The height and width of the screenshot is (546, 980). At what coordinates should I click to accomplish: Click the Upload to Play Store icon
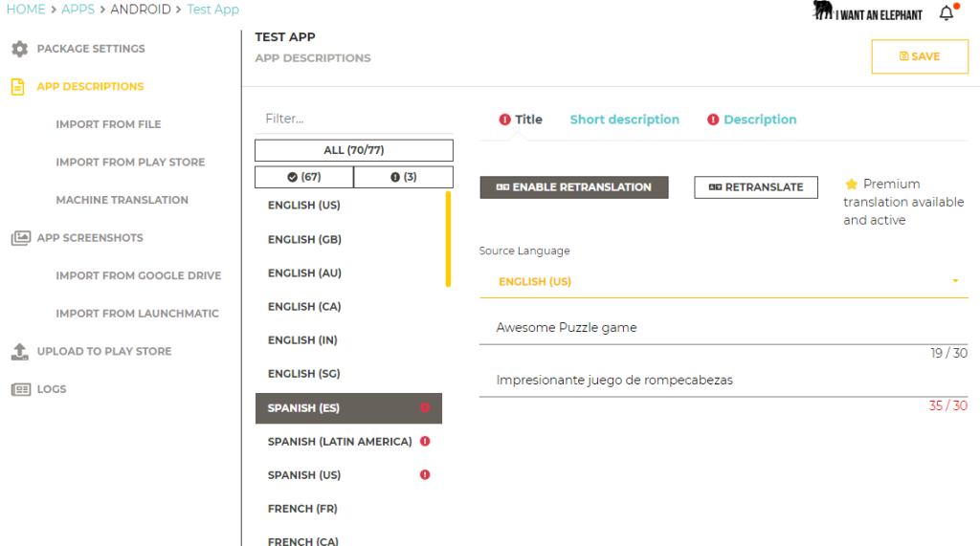tap(20, 352)
